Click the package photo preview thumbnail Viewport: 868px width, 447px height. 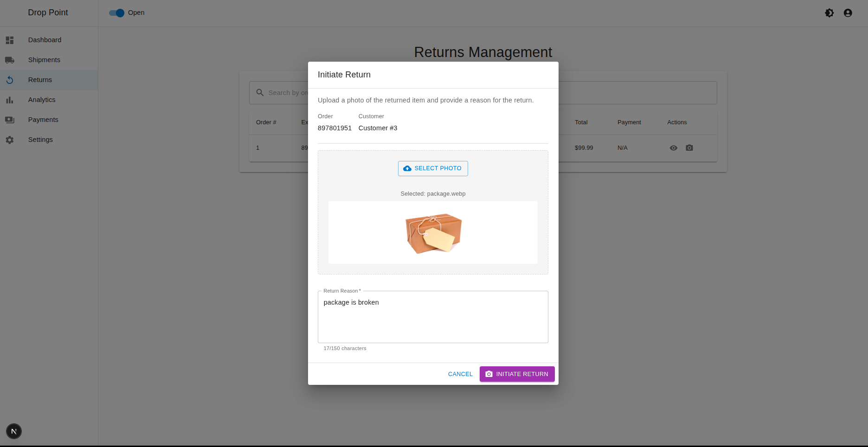coord(433,233)
